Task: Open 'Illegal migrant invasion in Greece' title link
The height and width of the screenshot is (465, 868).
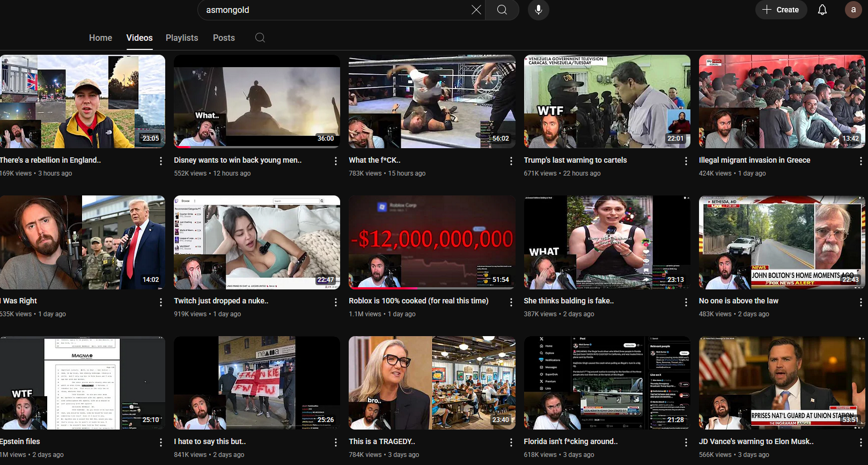Action: point(754,160)
